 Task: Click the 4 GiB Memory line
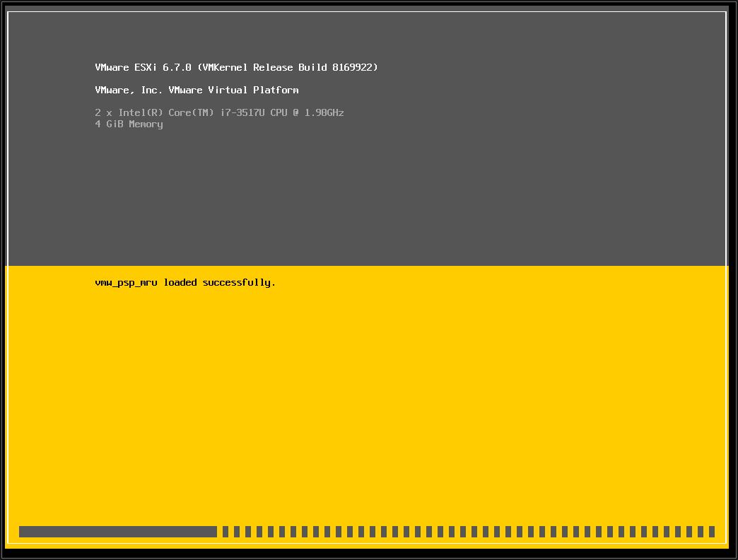(129, 124)
